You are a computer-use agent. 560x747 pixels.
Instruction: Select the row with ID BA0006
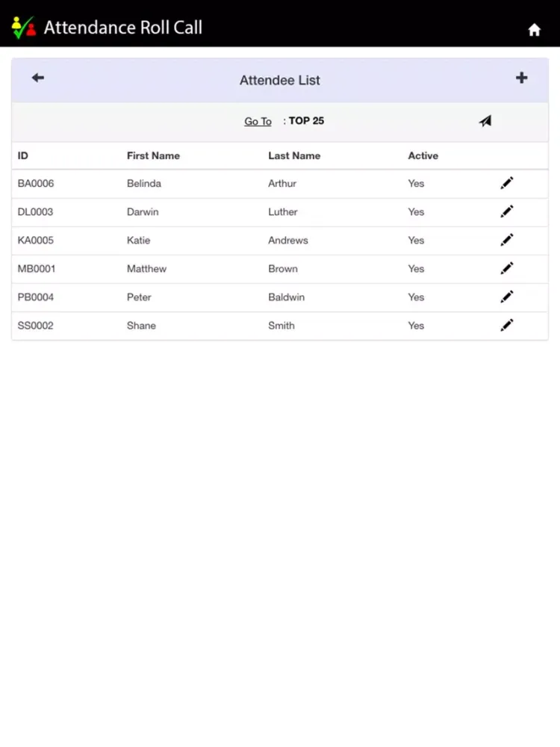[x=36, y=184]
